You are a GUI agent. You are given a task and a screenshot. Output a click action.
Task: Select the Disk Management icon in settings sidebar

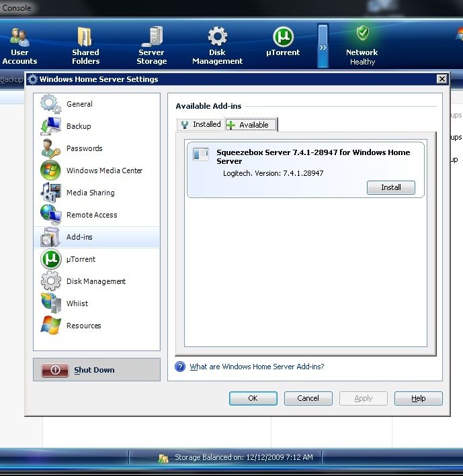tap(50, 281)
